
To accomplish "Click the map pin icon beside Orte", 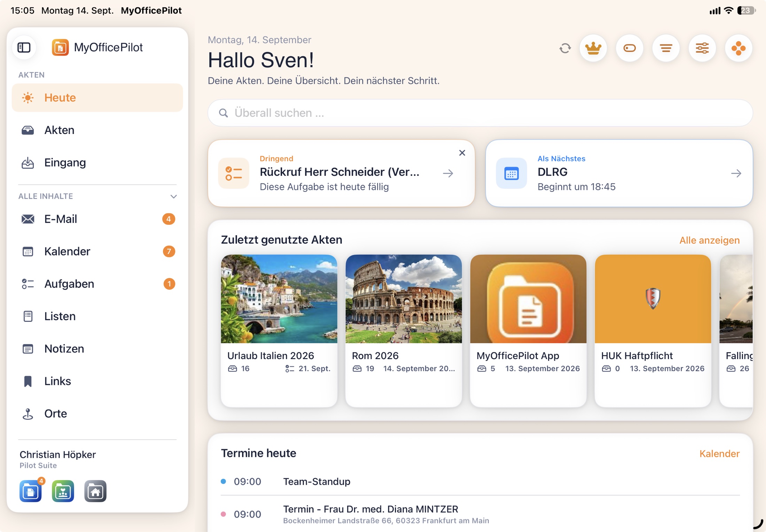I will tap(28, 414).
